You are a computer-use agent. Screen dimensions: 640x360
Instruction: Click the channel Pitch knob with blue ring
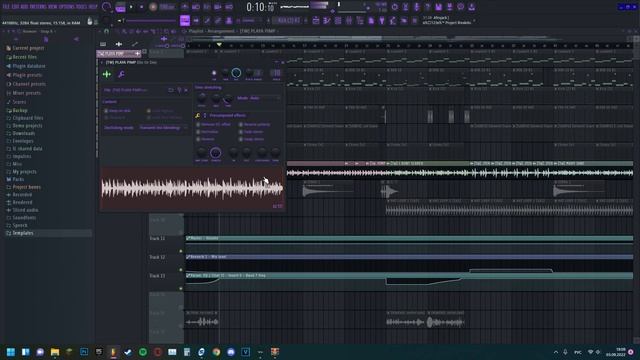236,73
